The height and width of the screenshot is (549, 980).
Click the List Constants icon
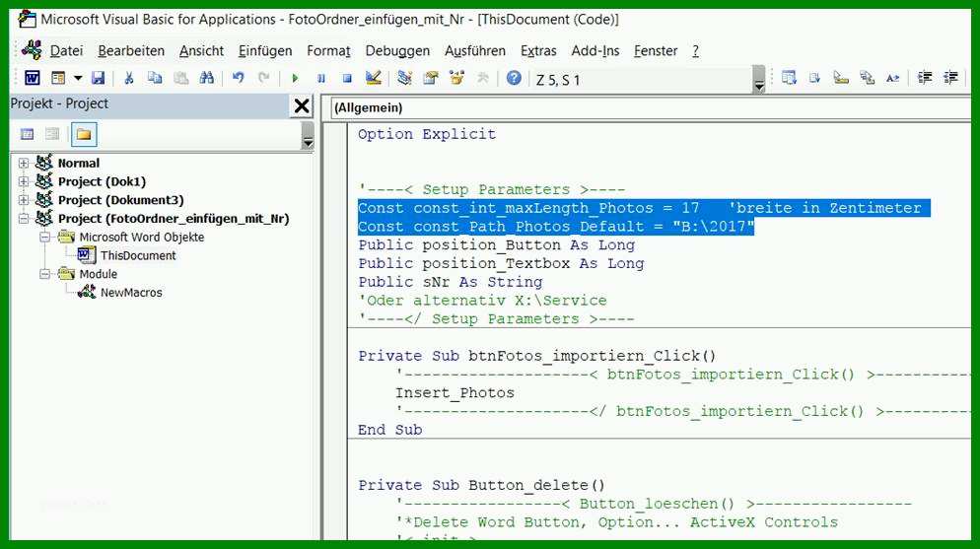814,78
